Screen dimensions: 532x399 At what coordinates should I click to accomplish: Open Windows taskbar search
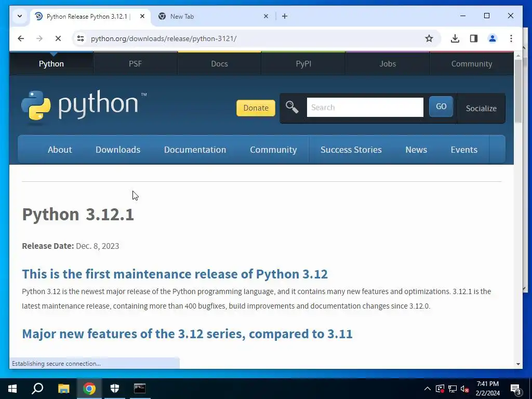[37, 389]
